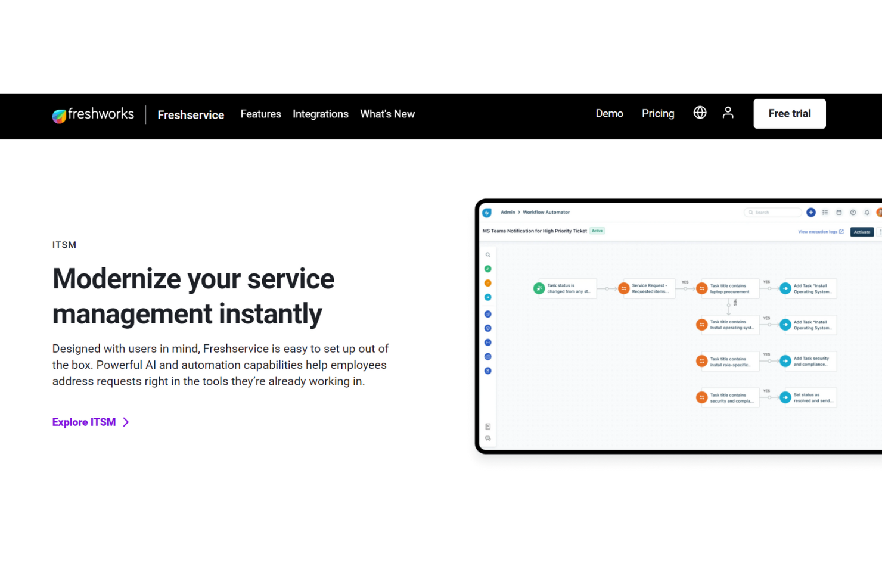Click the plus icon to create new item

pyautogui.click(x=811, y=212)
